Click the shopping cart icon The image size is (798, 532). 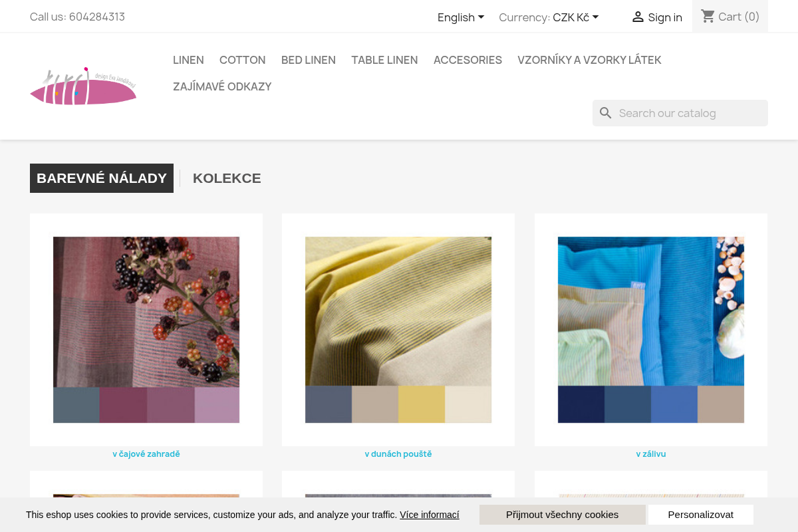click(x=708, y=17)
